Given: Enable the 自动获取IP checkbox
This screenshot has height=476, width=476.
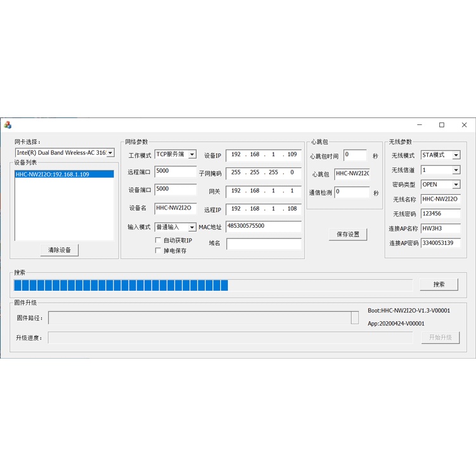Looking at the screenshot, I should pos(158,241).
